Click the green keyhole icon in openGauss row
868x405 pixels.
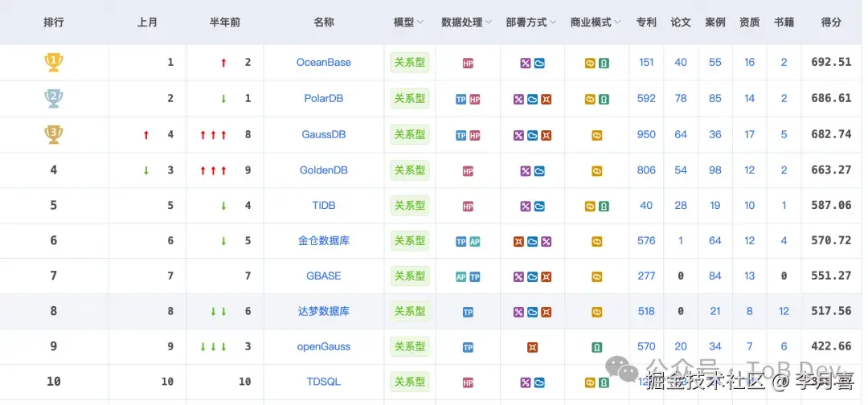pos(596,348)
